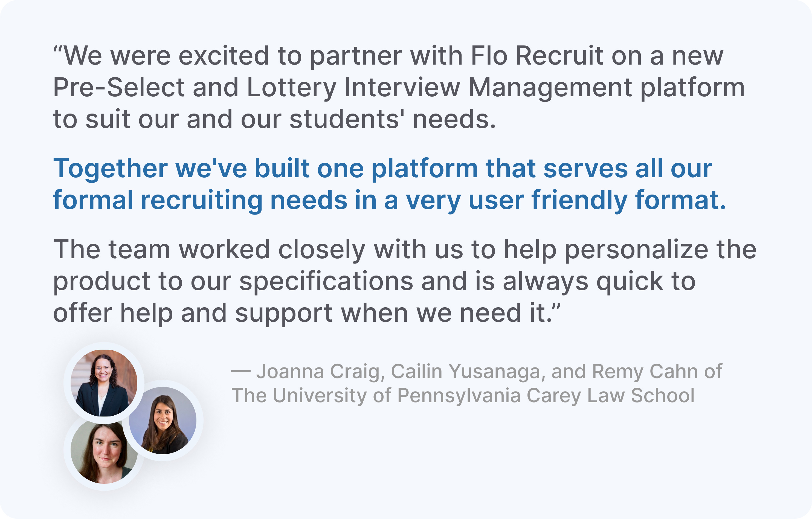The width and height of the screenshot is (812, 527).
Task: Click the words "students' needs."
Action: (392, 120)
